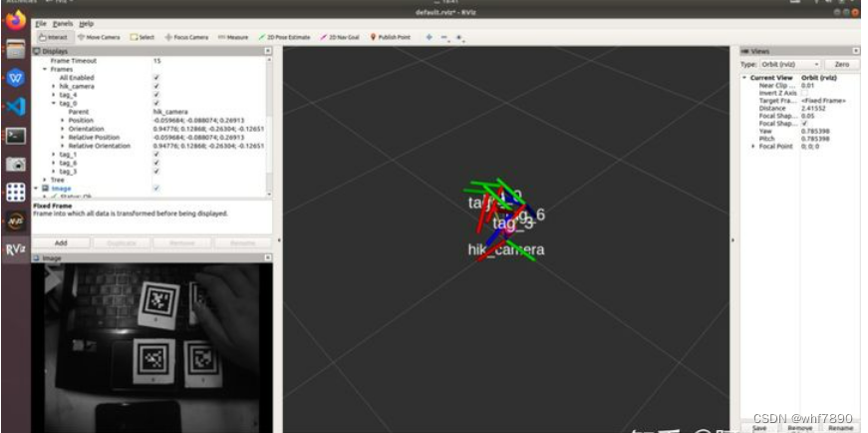Viewport: 868px width, 433px height.
Task: Expand the Relative Position property
Action: point(63,138)
